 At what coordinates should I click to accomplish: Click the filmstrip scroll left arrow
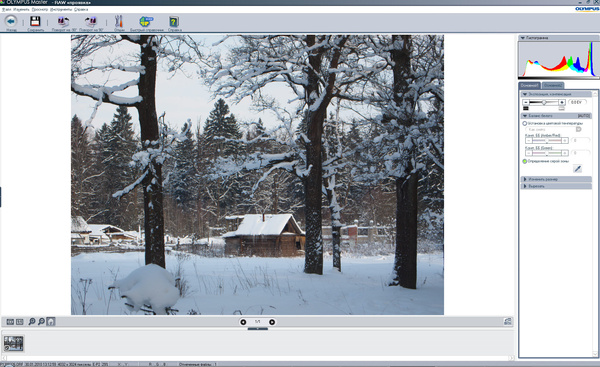[3, 358]
